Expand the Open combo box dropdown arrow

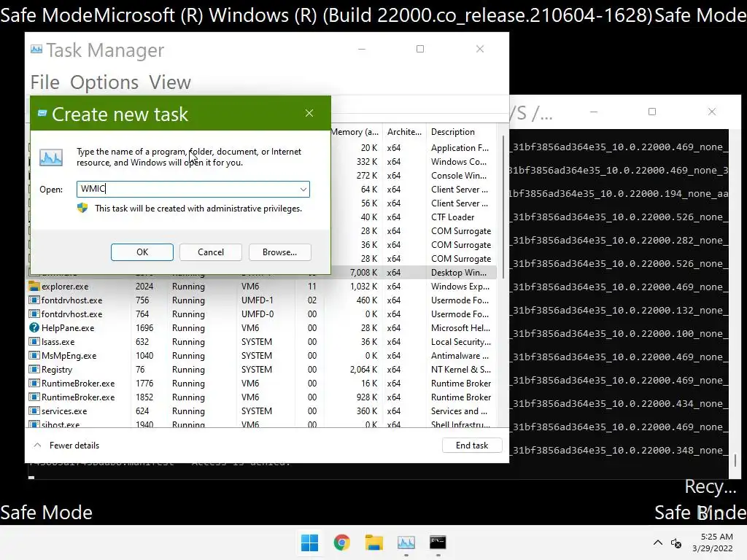(303, 189)
